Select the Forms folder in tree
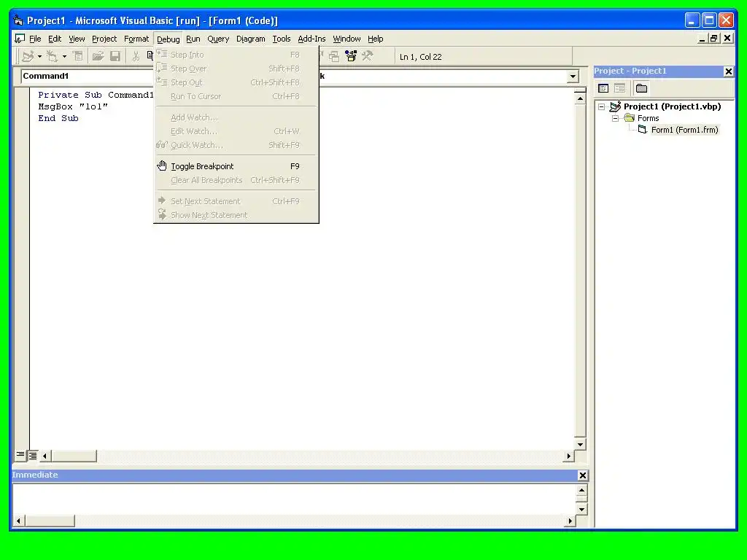 point(648,118)
